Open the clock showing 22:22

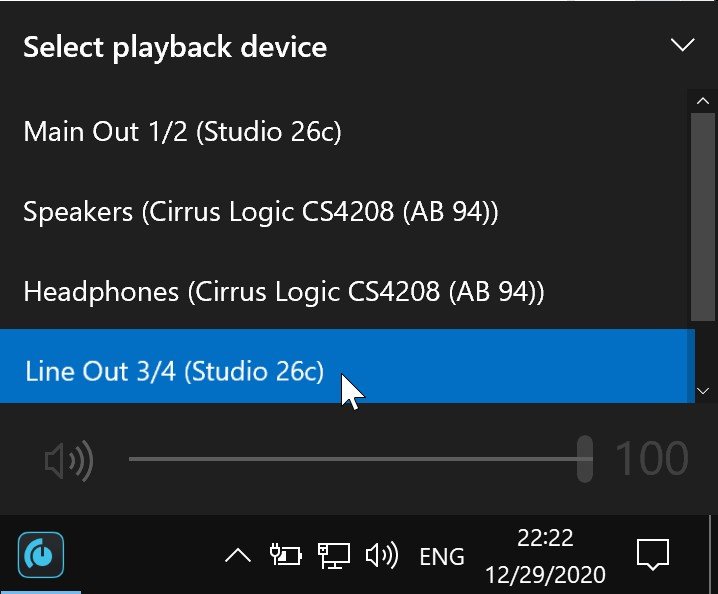(x=545, y=556)
